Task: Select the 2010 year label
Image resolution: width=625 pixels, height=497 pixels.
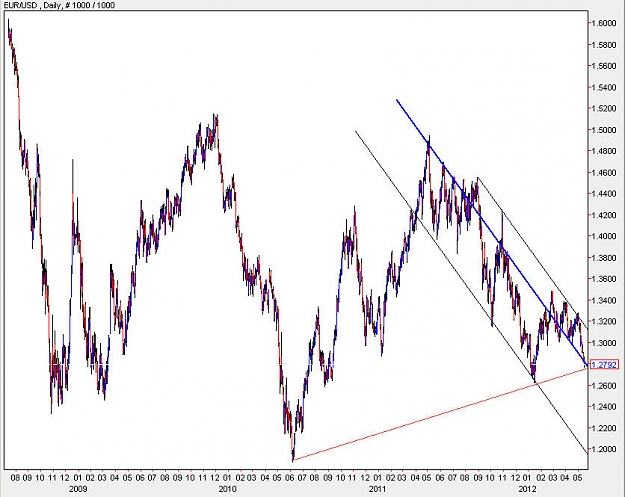Action: coord(227,489)
